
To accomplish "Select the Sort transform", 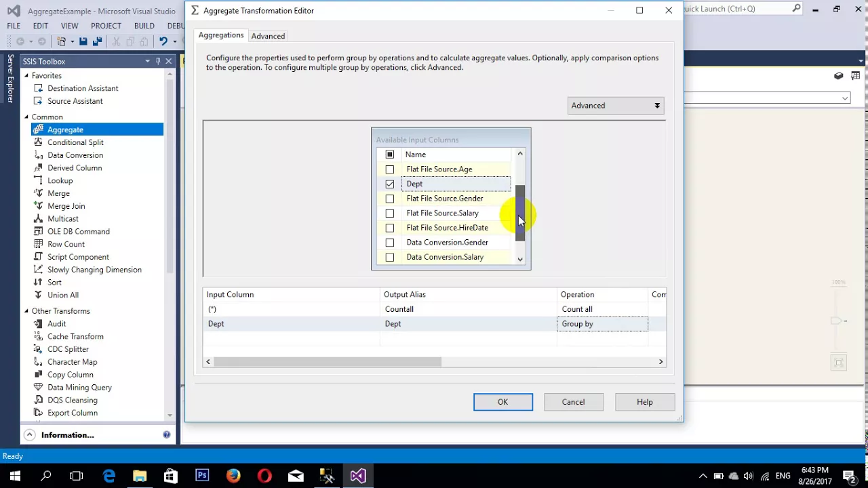I will click(x=54, y=283).
